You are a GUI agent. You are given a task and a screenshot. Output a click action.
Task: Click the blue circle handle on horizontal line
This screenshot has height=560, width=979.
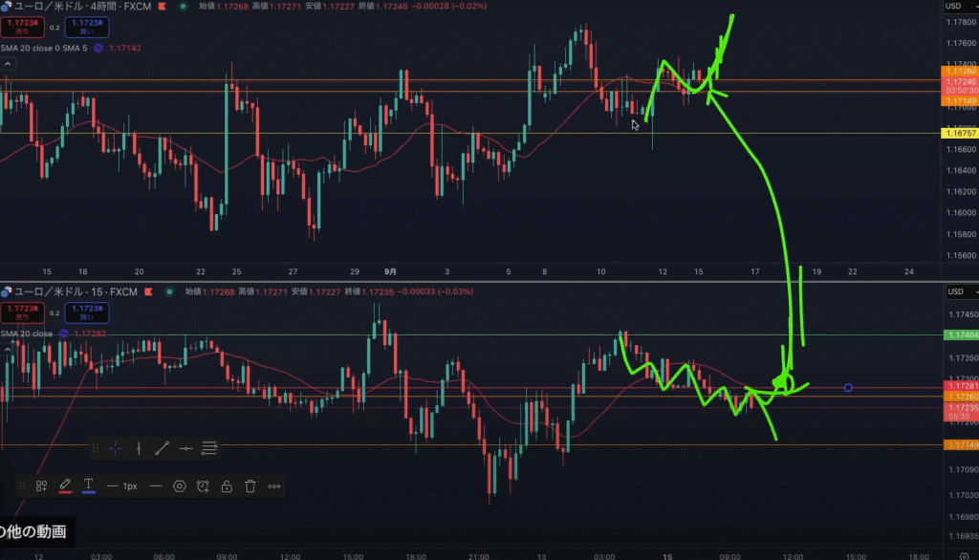pyautogui.click(x=848, y=388)
